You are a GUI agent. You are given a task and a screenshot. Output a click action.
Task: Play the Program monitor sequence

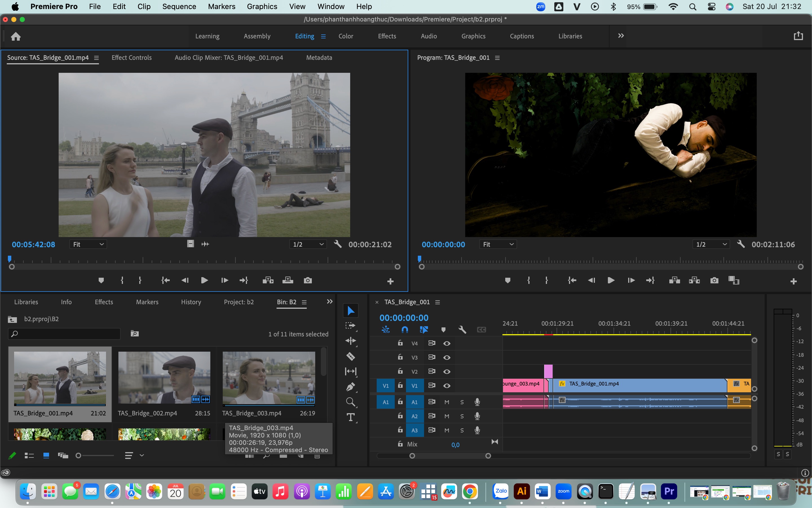611,280
